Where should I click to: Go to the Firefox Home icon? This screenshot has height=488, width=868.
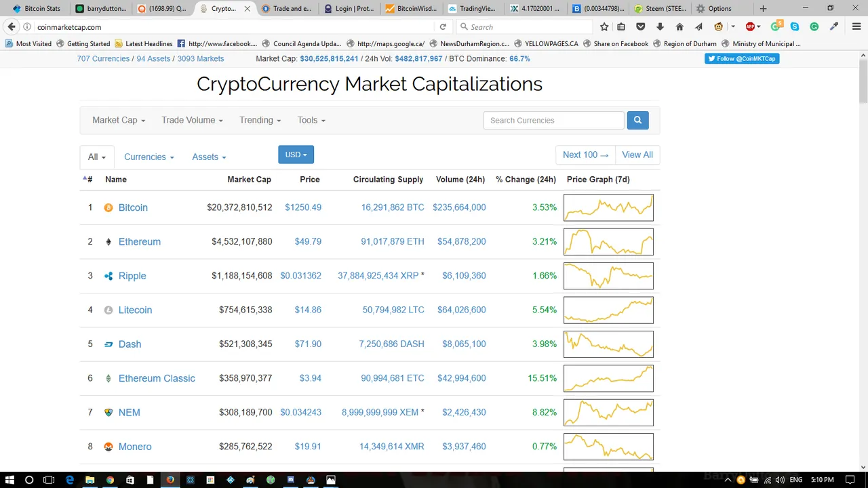[679, 27]
